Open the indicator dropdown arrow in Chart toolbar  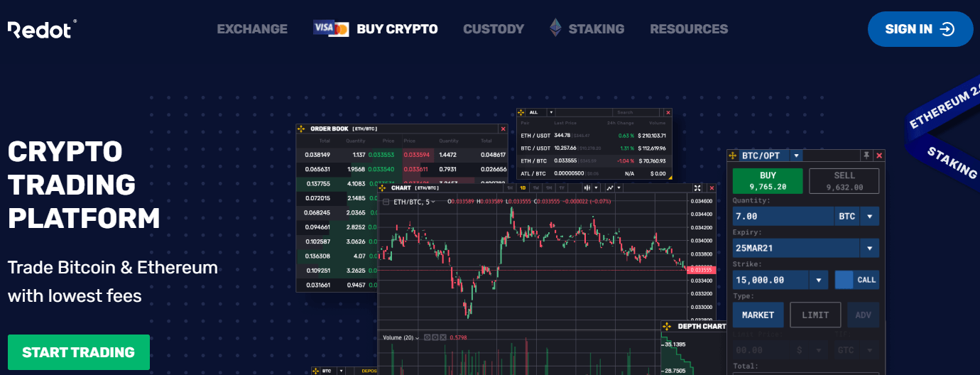619,188
